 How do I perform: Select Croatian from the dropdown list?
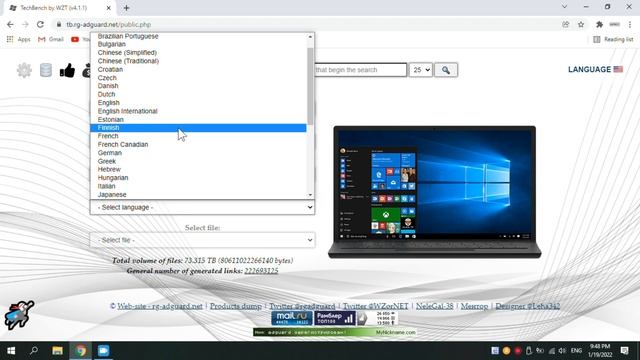click(198, 69)
